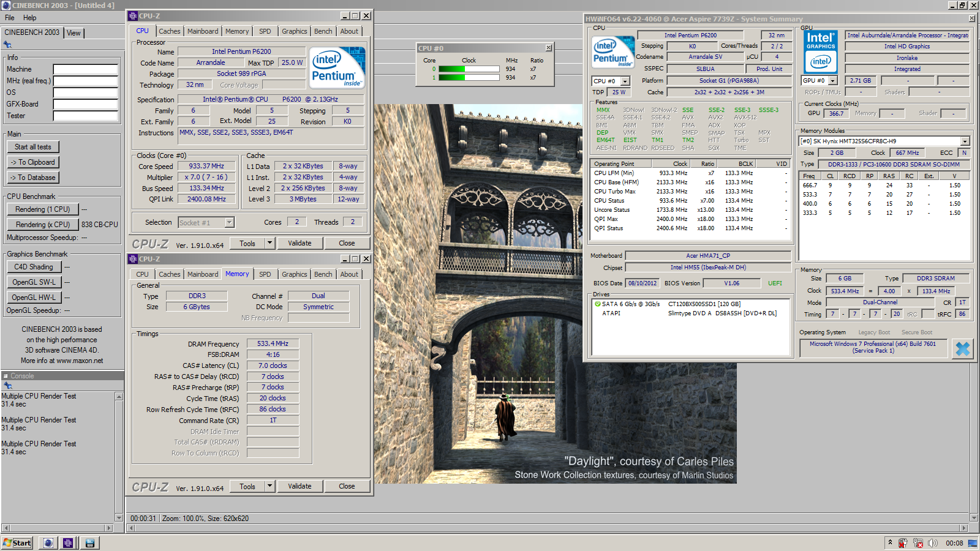980x551 pixels.
Task: Click the Intel Pentium logo in HWiNFO
Action: 612,52
